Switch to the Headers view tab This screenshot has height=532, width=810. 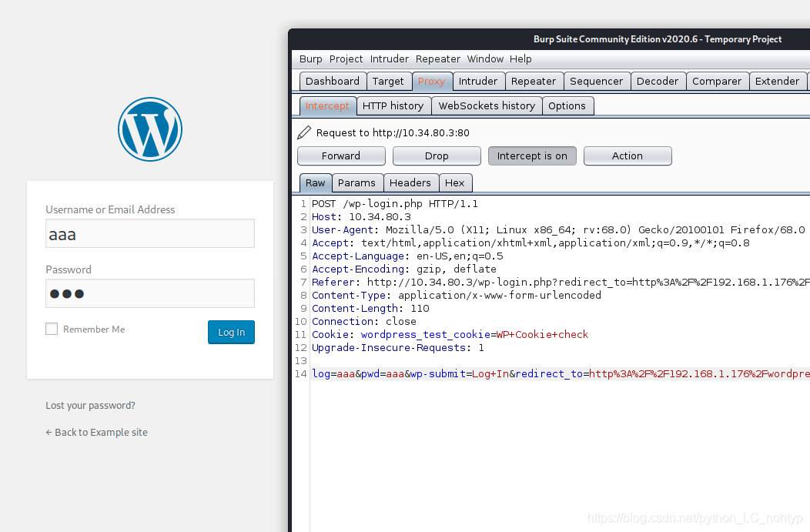(x=410, y=182)
